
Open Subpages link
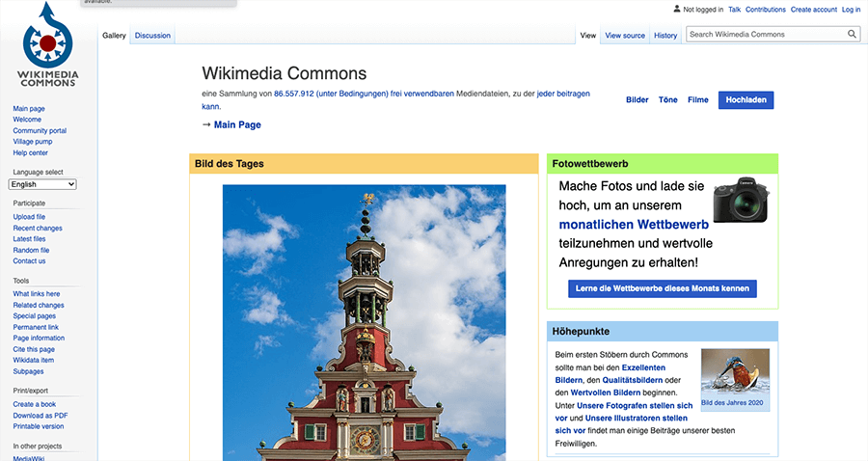tap(28, 371)
